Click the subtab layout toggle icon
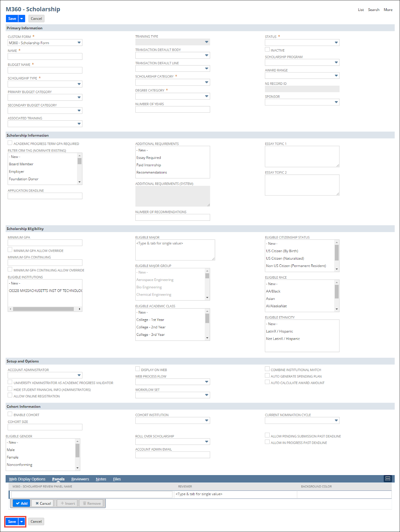This screenshot has height=532, width=400. pyautogui.click(x=387, y=479)
